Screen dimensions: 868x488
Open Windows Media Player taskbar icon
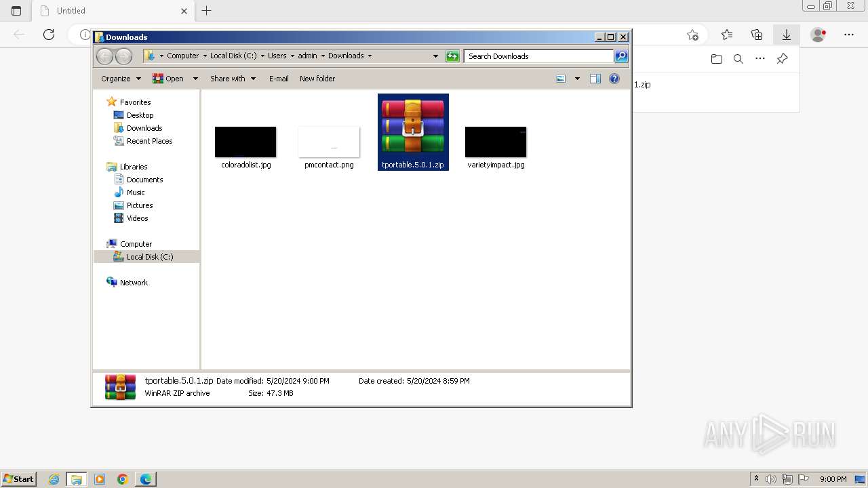[x=100, y=479]
